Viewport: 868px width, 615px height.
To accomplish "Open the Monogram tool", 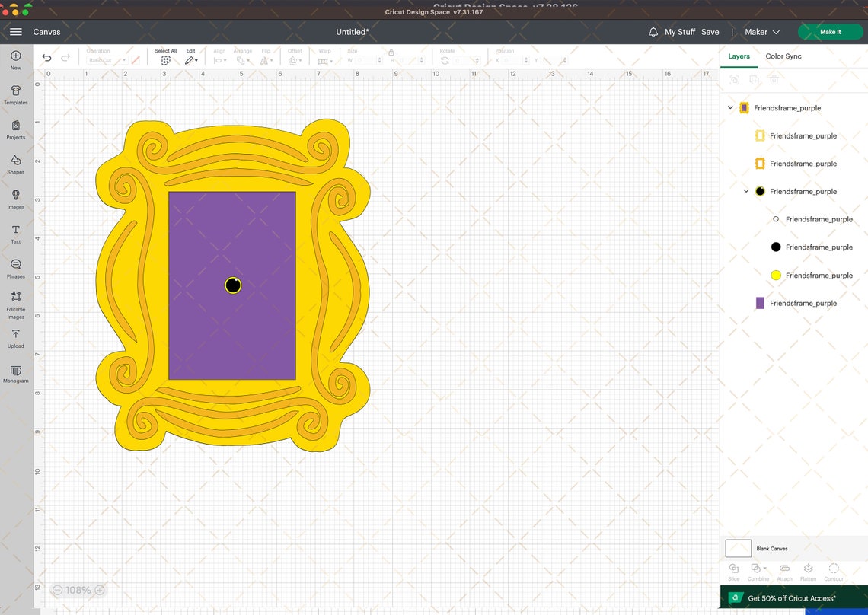I will click(15, 373).
